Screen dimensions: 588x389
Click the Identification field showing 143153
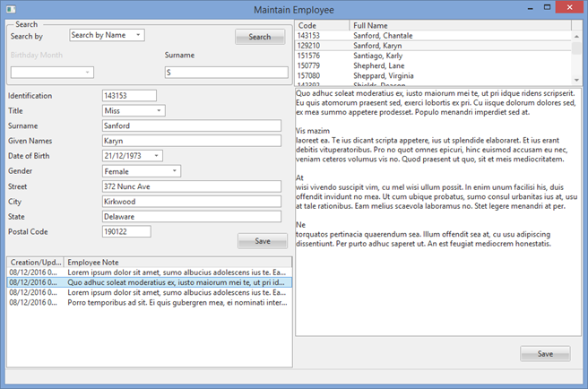(129, 96)
